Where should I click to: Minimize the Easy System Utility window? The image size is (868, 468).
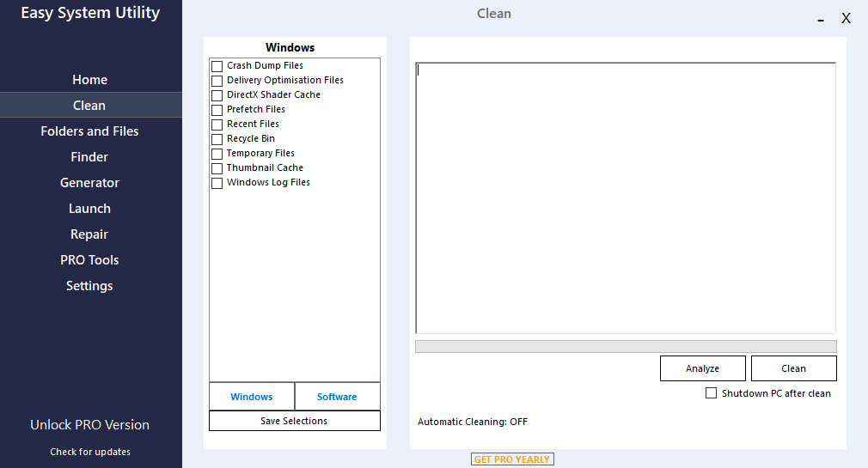[x=821, y=20]
